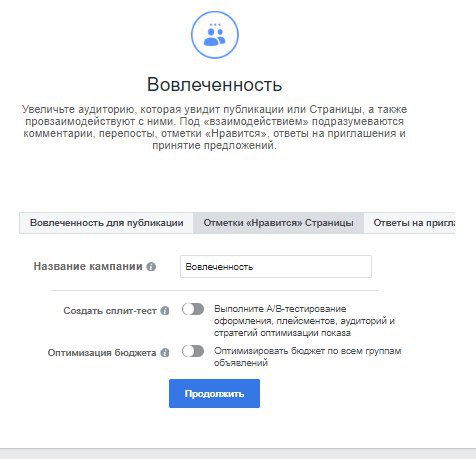Screen dimensions: 476x459
Task: Click info icon beside Оптимизация бюджета
Action: coord(165,353)
